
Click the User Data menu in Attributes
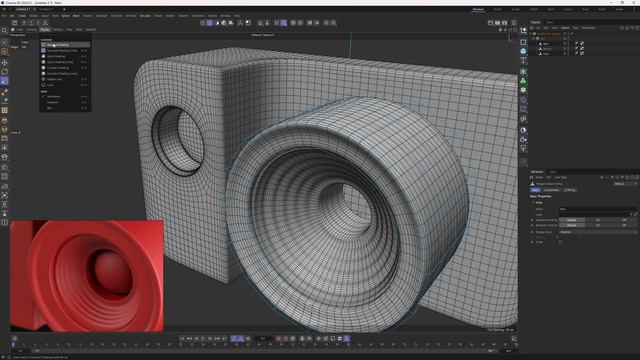[560, 177]
